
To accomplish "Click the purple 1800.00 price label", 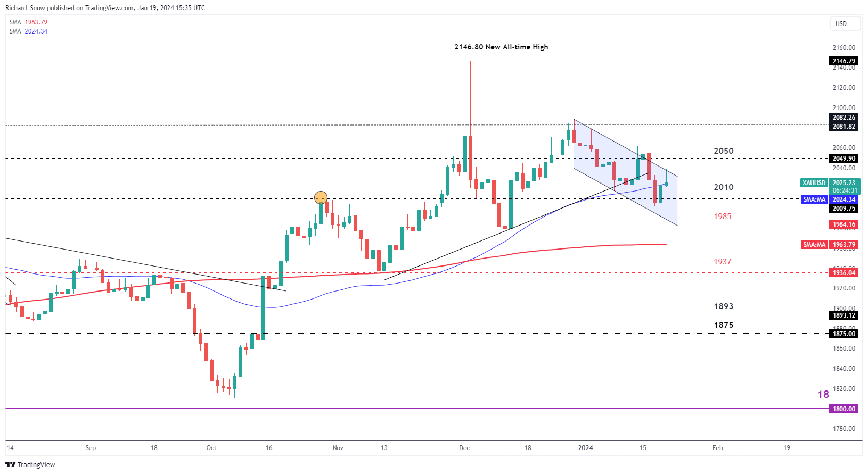I will click(844, 409).
